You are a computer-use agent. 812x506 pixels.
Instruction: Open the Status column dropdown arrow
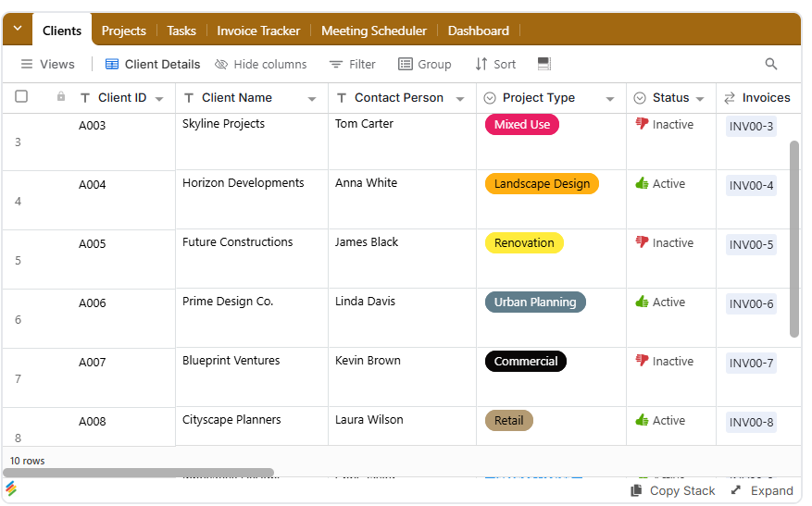click(x=700, y=99)
